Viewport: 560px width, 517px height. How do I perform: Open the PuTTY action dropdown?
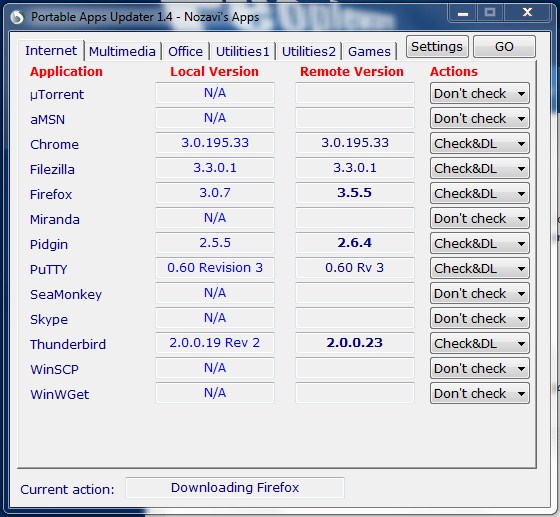click(x=480, y=268)
